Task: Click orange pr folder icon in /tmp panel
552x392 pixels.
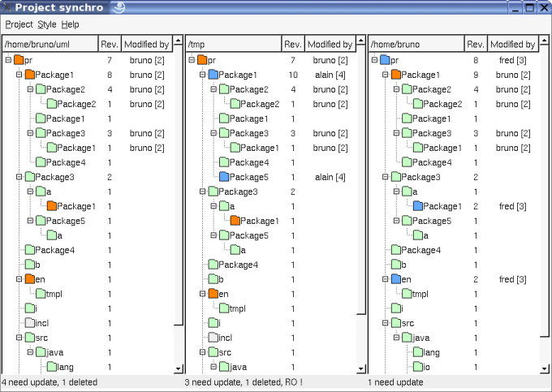Action: (x=201, y=60)
